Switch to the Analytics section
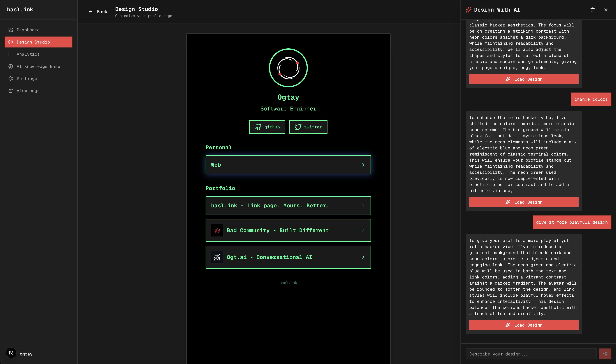The width and height of the screenshot is (616, 364). (28, 54)
